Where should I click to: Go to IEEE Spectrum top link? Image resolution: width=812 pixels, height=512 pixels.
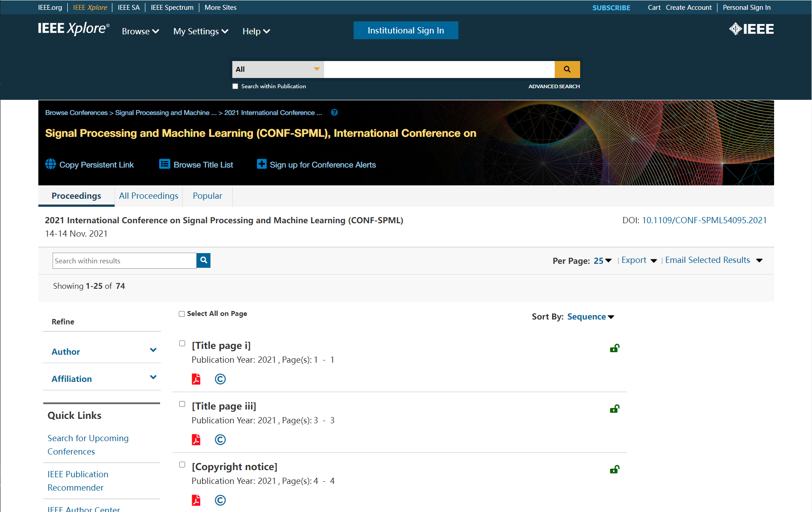click(172, 8)
